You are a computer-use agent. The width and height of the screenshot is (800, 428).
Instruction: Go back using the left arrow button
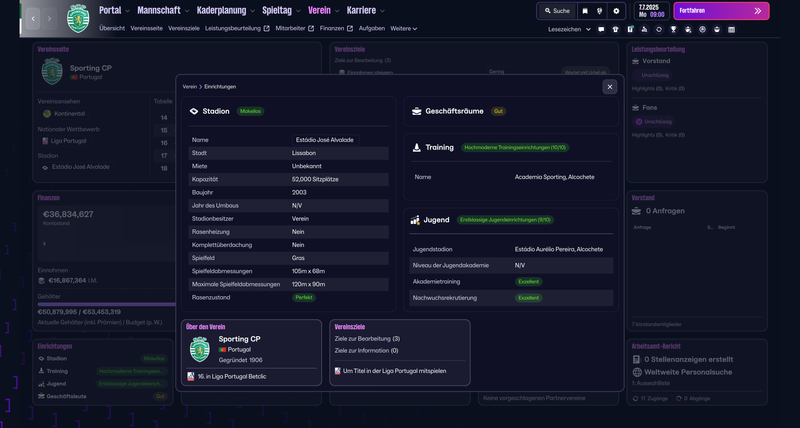pos(33,18)
